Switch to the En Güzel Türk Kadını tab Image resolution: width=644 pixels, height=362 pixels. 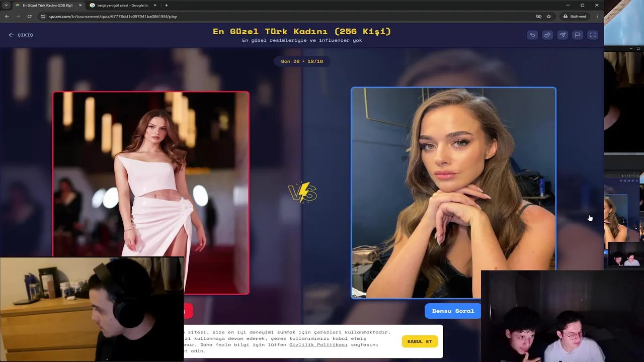point(47,5)
